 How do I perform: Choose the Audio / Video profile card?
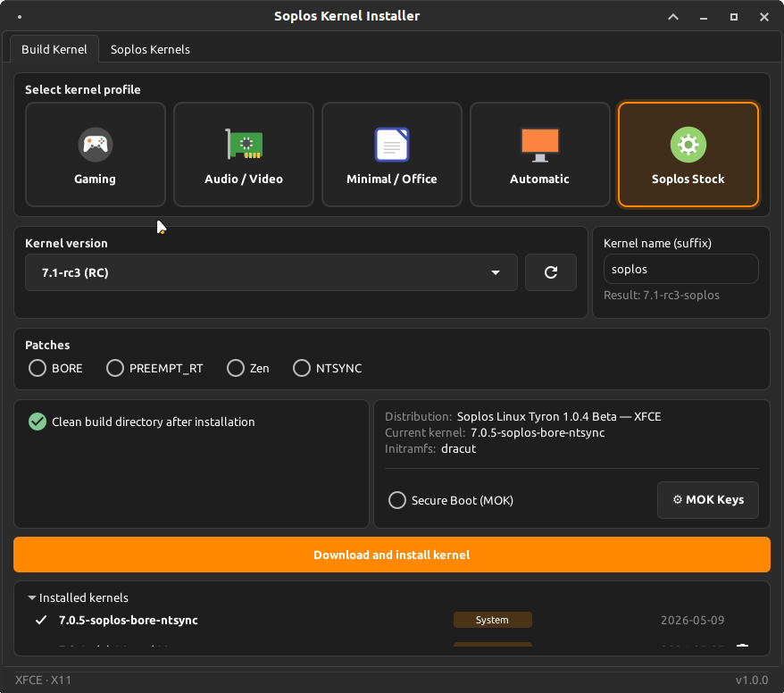(x=244, y=154)
